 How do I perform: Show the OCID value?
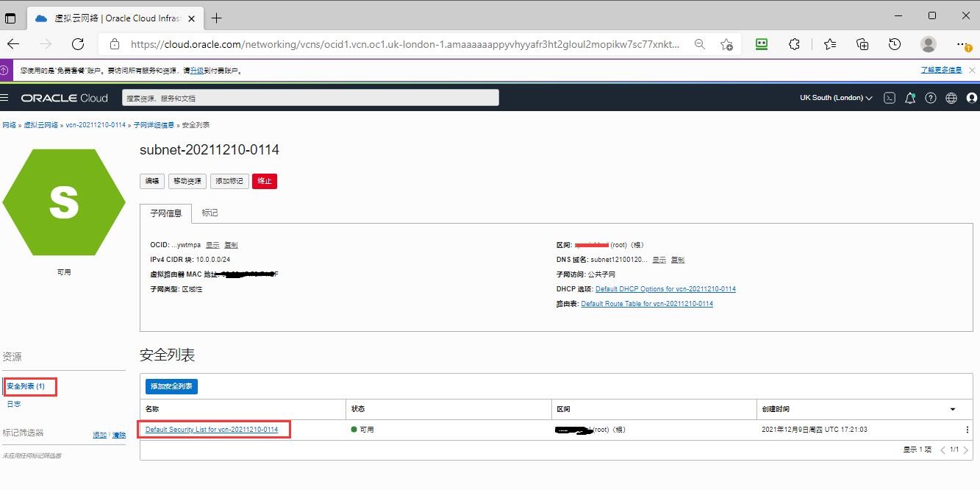(212, 245)
